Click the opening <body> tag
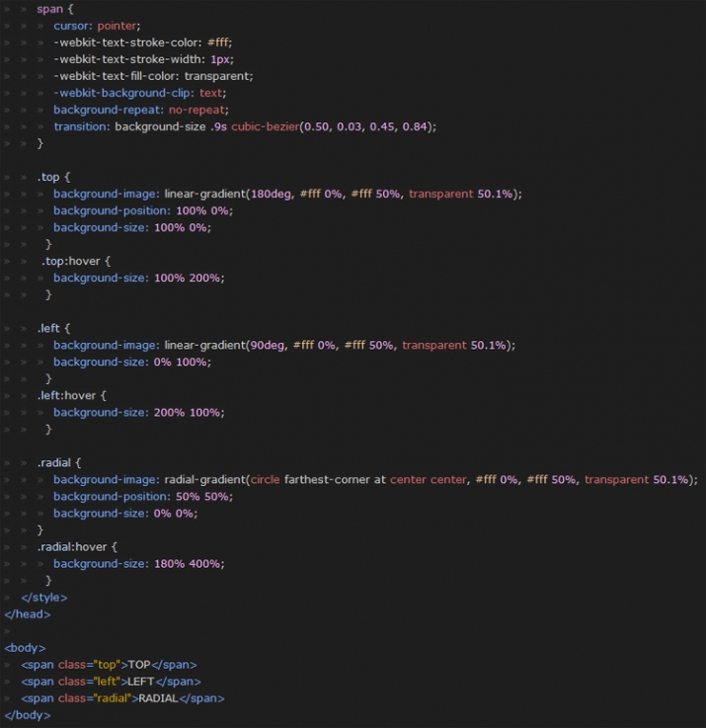Image resolution: width=706 pixels, height=728 pixels. (x=25, y=648)
